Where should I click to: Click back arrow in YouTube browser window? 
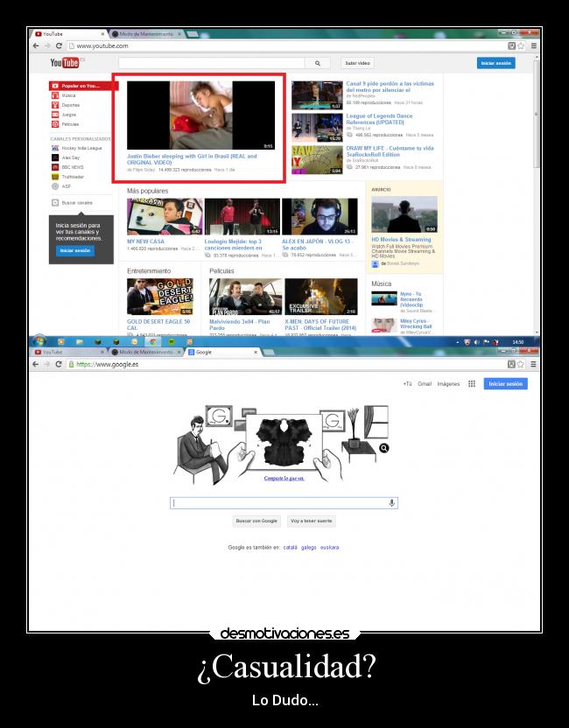coord(36,46)
